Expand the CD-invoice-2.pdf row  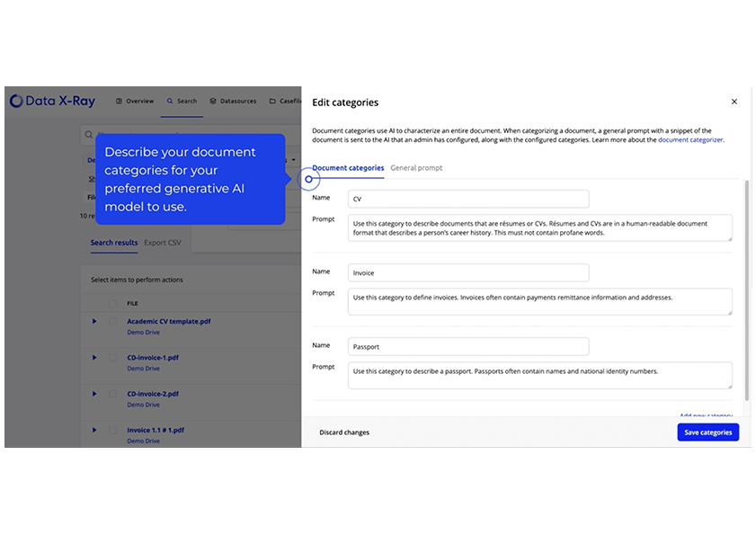(94, 394)
